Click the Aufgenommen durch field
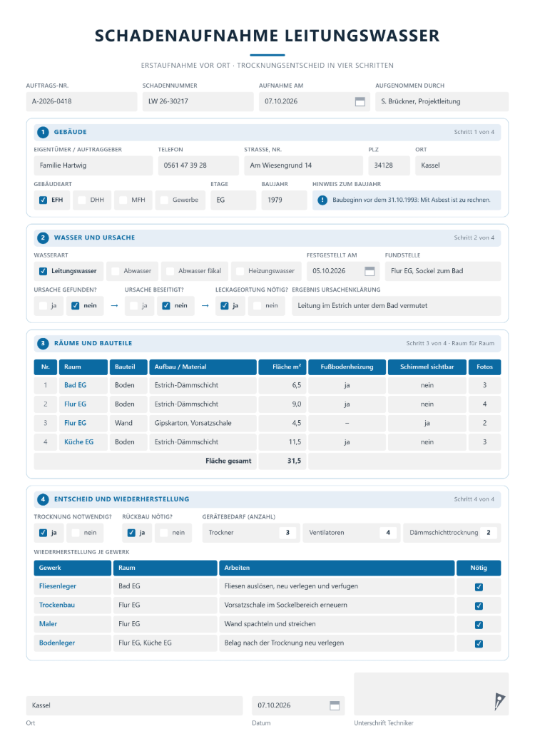The image size is (535, 756). (442, 102)
